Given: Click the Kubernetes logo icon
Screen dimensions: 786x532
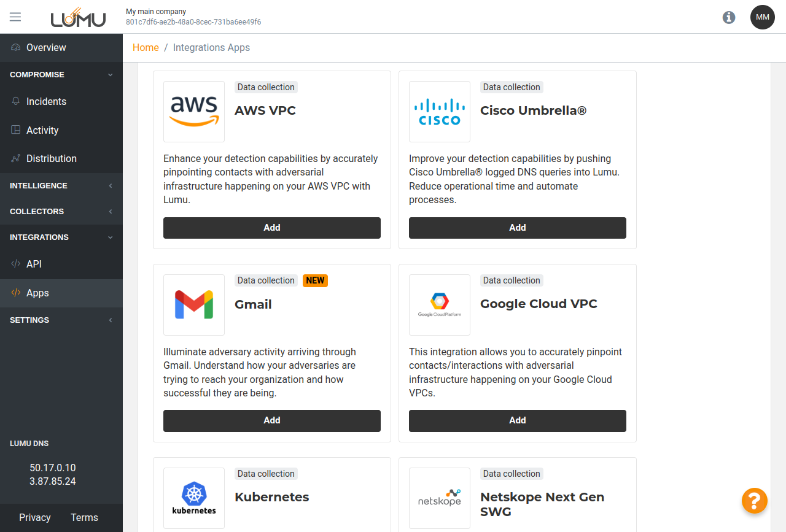Looking at the screenshot, I should click(x=194, y=498).
